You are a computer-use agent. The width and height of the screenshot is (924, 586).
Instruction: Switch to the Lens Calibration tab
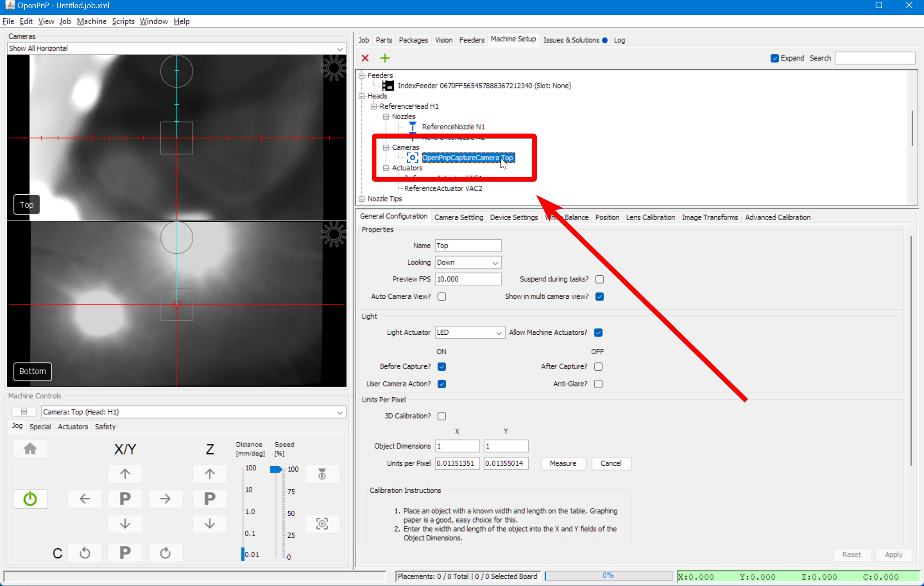[650, 217]
